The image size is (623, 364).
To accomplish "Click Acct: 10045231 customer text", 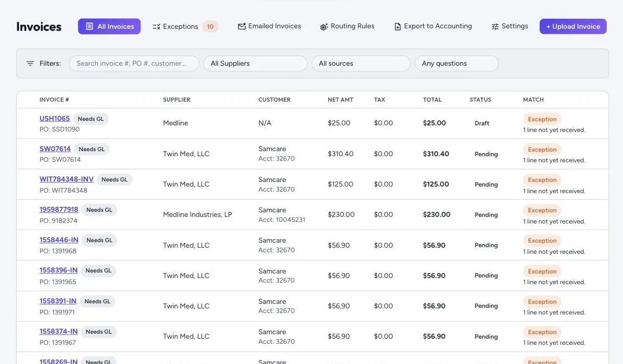I will click(x=282, y=219).
